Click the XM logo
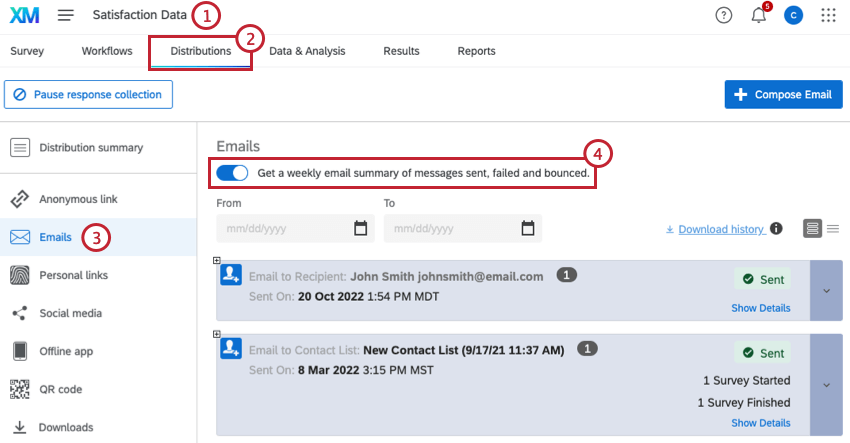This screenshot has height=443, width=850. tap(24, 15)
